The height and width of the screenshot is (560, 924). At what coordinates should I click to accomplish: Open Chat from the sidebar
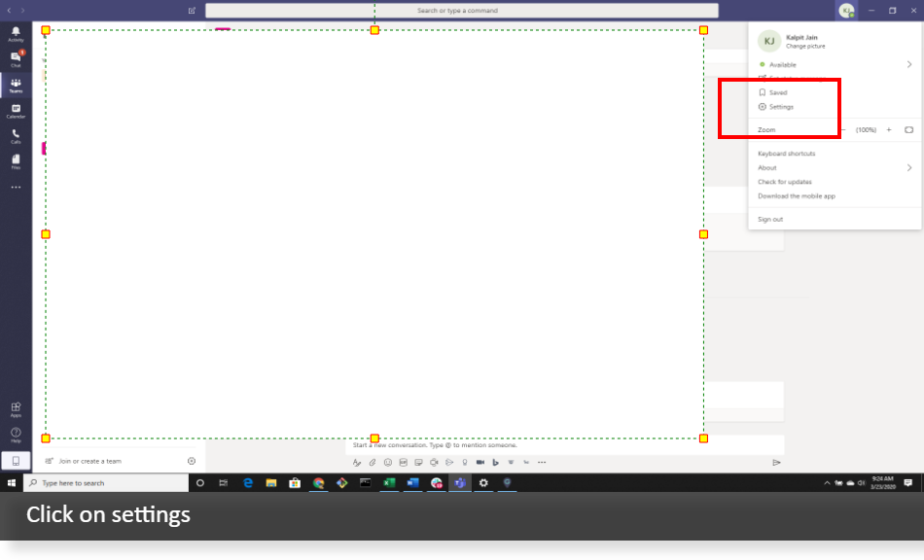[x=15, y=60]
